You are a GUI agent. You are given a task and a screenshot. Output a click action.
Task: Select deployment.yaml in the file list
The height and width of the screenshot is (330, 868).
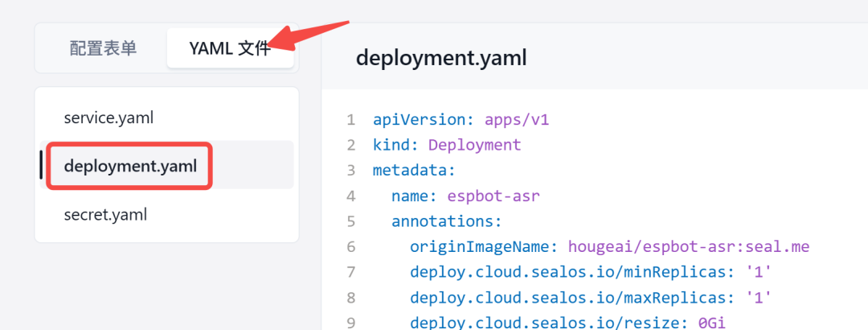pos(129,166)
